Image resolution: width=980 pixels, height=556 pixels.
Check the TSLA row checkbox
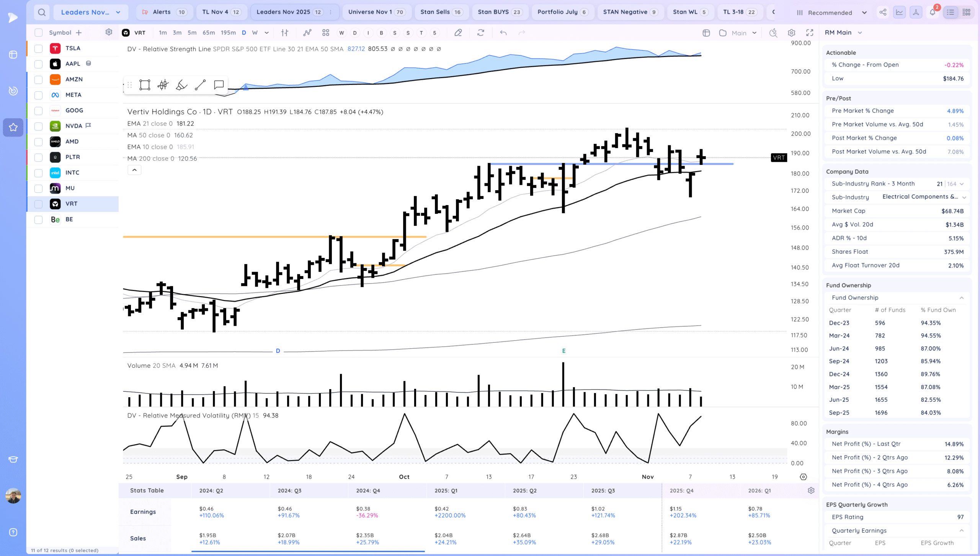pos(38,49)
